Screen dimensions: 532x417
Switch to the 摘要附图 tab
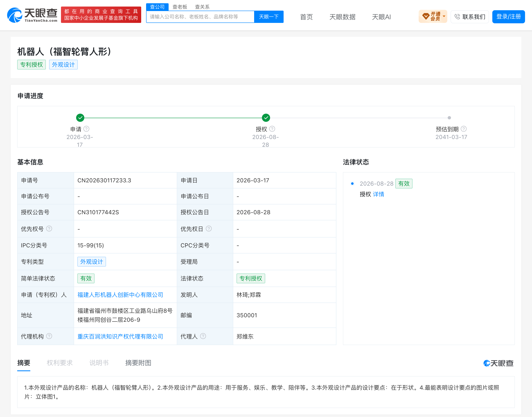pos(138,363)
